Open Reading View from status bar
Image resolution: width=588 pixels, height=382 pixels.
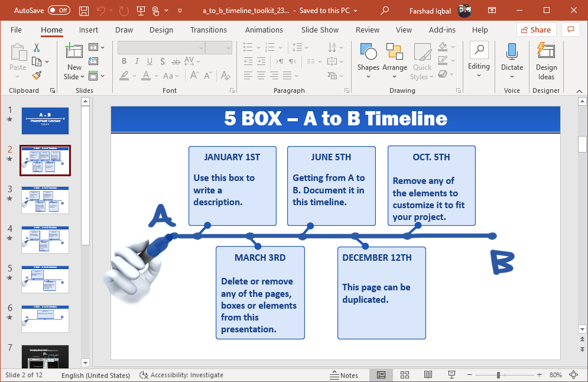point(428,375)
